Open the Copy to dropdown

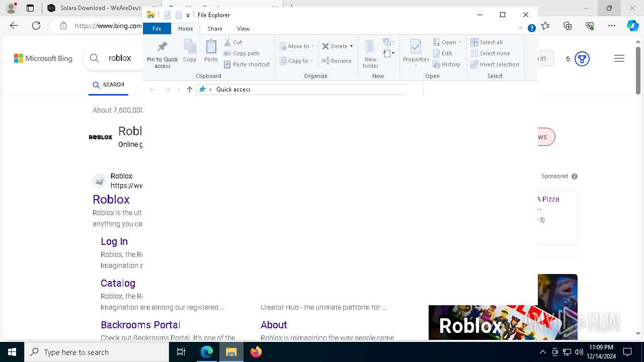tap(297, 61)
